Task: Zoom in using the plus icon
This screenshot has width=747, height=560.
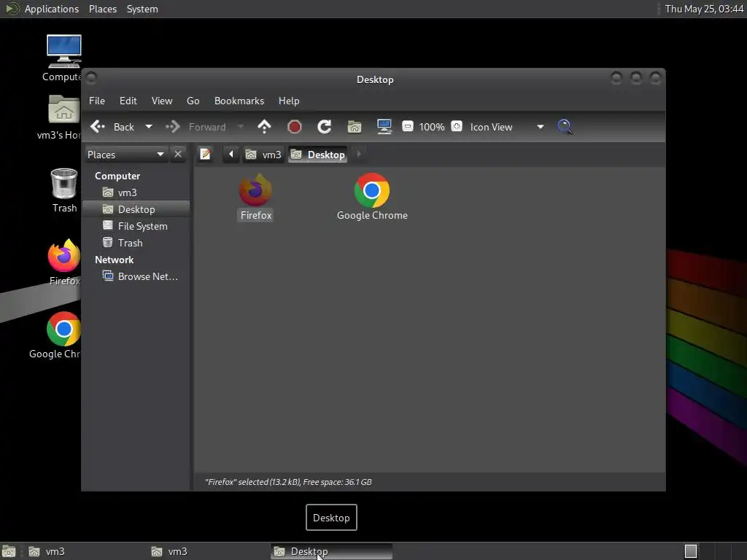Action: [457, 126]
